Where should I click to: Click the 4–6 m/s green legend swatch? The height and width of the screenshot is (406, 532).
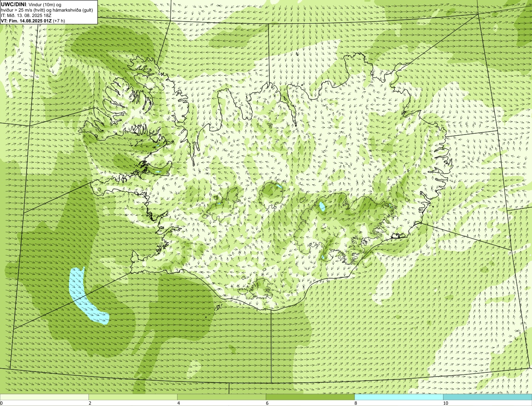[222, 397]
